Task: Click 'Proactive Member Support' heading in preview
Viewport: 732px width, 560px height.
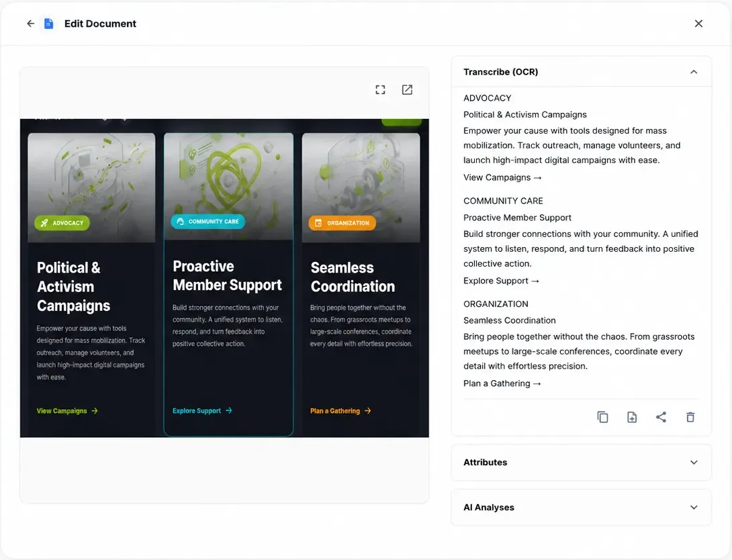Action: [x=228, y=275]
